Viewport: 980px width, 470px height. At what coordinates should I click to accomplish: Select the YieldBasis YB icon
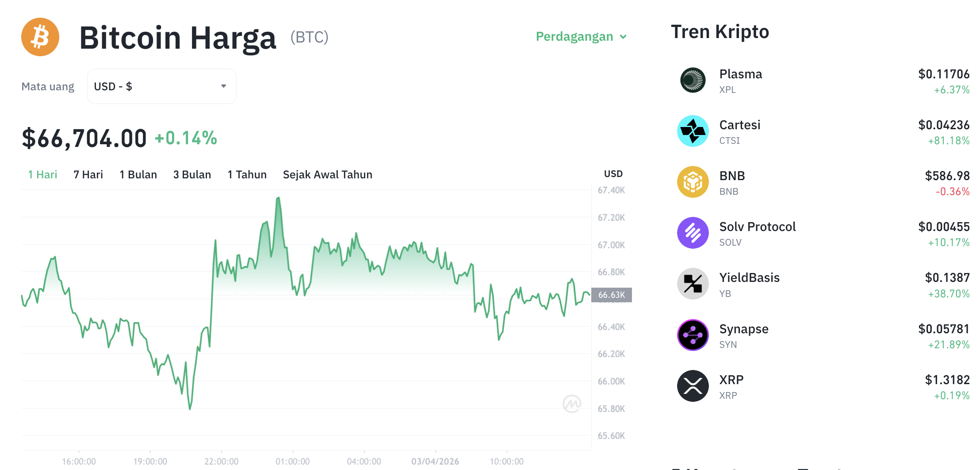[693, 284]
